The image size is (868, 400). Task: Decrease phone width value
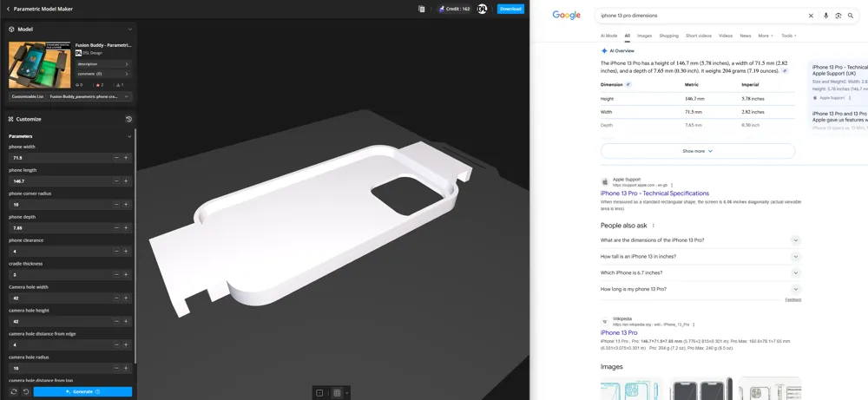[x=116, y=158]
